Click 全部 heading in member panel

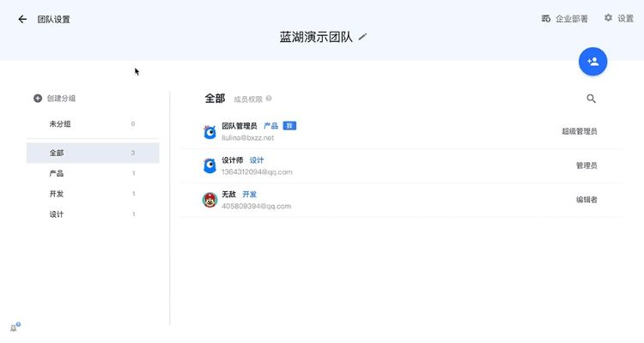pos(216,99)
